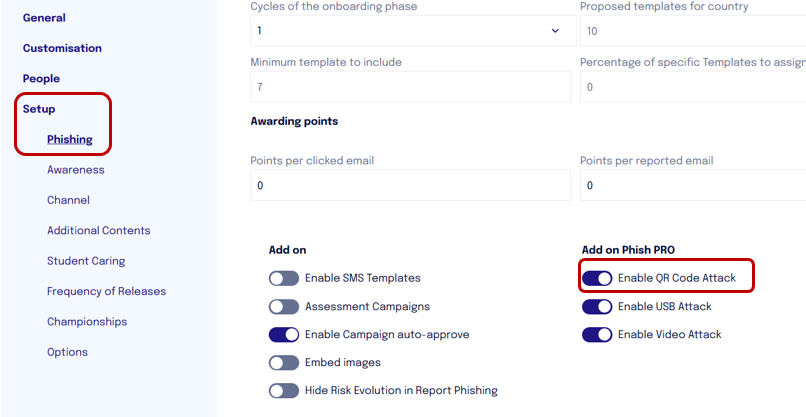Focus the Minimum template to include field
This screenshot has height=417, width=806.
(410, 87)
